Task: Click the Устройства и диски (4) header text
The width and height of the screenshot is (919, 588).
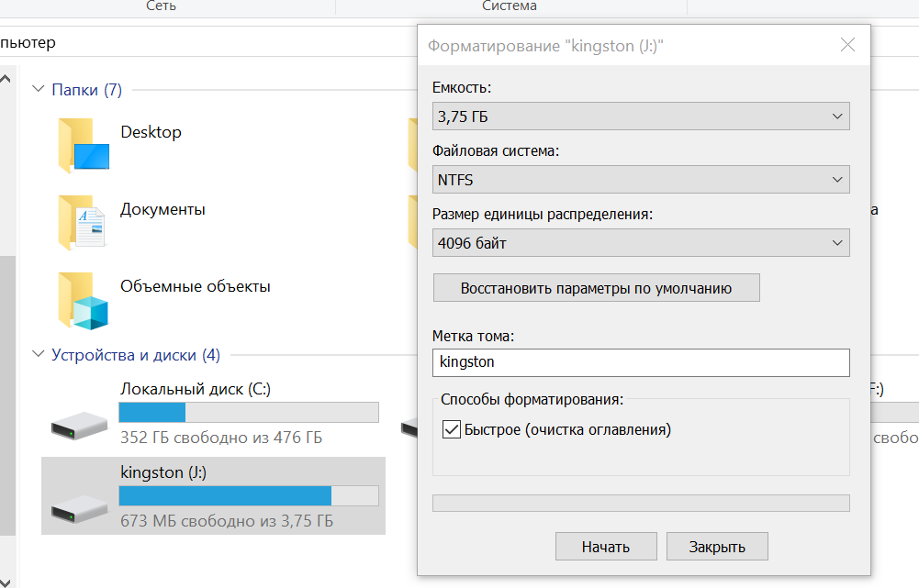Action: (136, 355)
